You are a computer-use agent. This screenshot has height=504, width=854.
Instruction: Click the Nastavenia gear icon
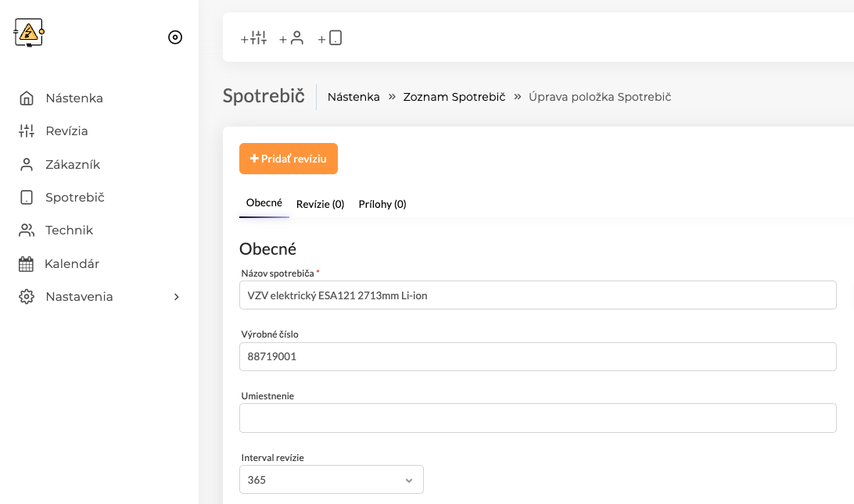click(27, 297)
